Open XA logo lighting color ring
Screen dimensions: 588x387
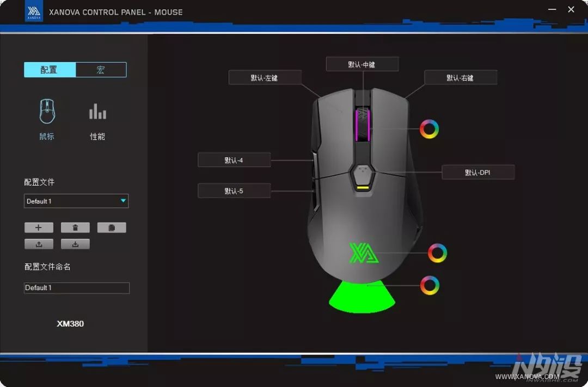coord(437,253)
